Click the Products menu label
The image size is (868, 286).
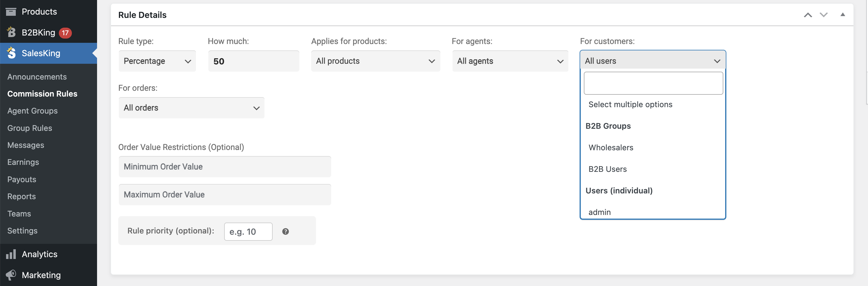[39, 12]
